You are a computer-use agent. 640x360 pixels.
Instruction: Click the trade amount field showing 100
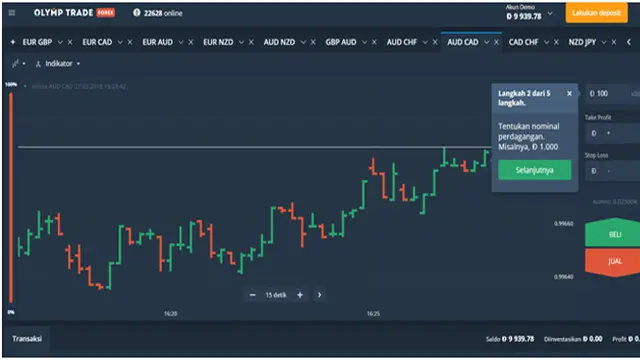(x=612, y=94)
